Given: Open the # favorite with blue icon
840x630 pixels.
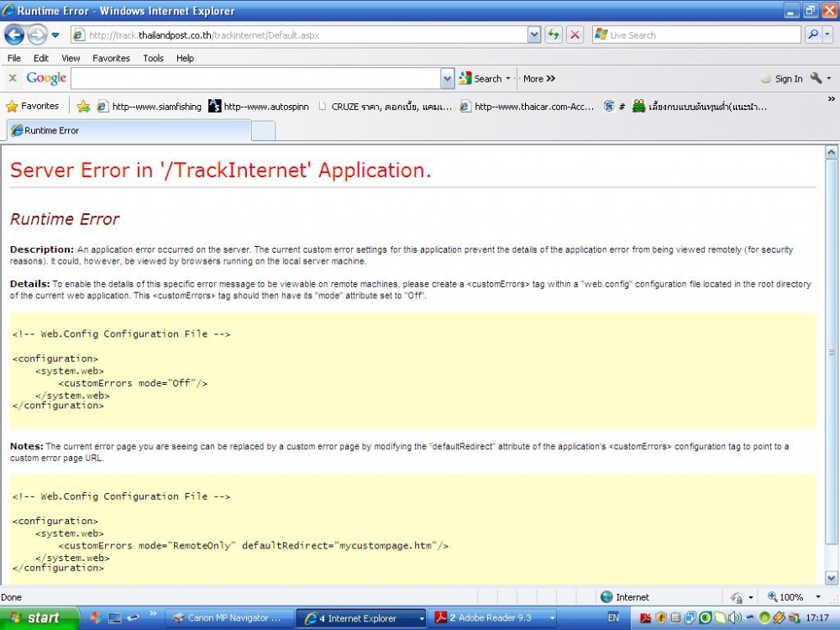Looking at the screenshot, I should point(614,107).
